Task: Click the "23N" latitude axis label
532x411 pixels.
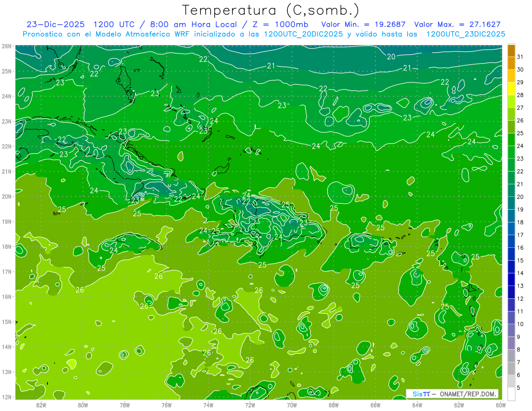Action: 6,121
